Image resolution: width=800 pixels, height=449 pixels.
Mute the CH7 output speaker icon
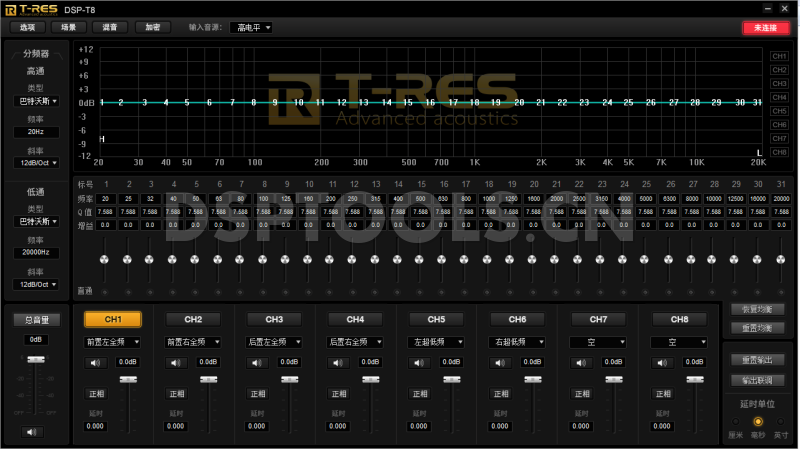tap(582, 363)
